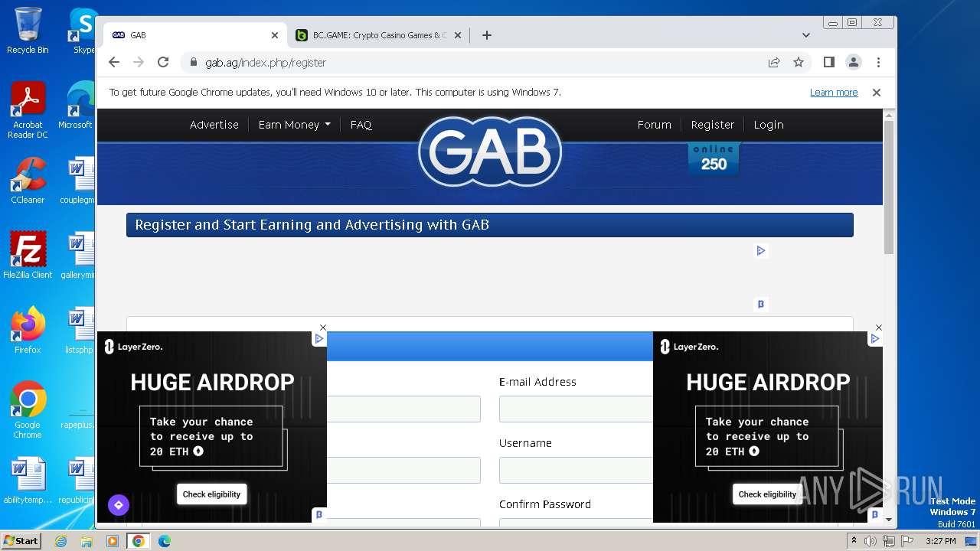Open Acrobat Reader DC desktop icon
This screenshot has height=551, width=980.
tap(28, 110)
